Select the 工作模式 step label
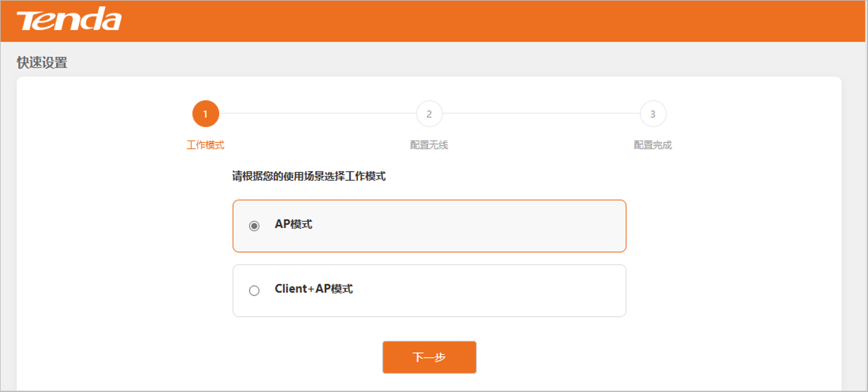Viewport: 868px width, 392px height. pyautogui.click(x=205, y=145)
